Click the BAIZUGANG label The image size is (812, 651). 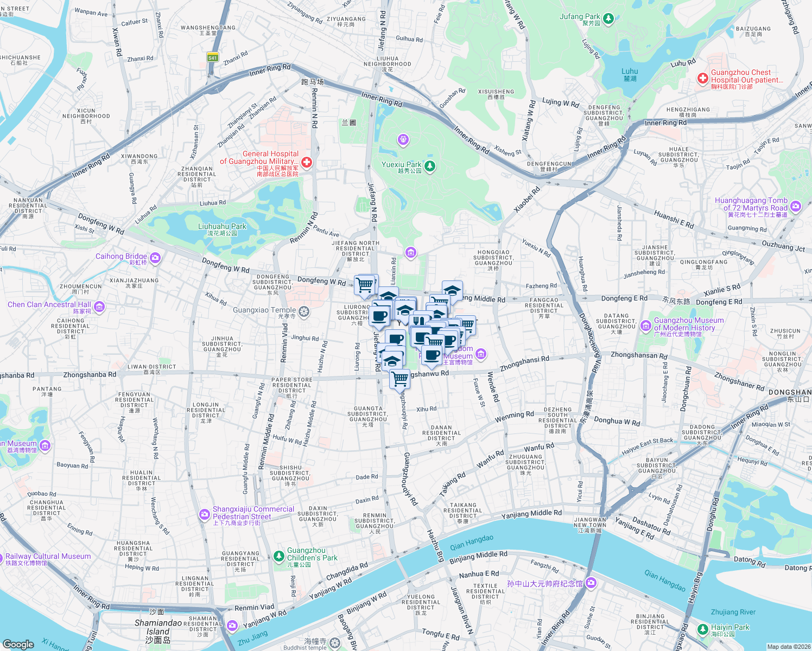(753, 31)
